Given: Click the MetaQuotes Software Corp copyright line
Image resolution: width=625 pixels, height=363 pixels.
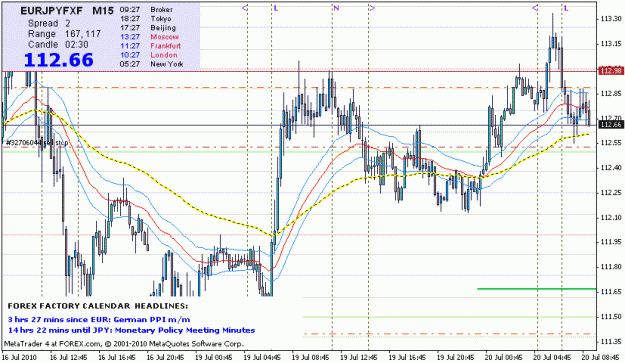Looking at the screenshot, I should pyautogui.click(x=123, y=343).
